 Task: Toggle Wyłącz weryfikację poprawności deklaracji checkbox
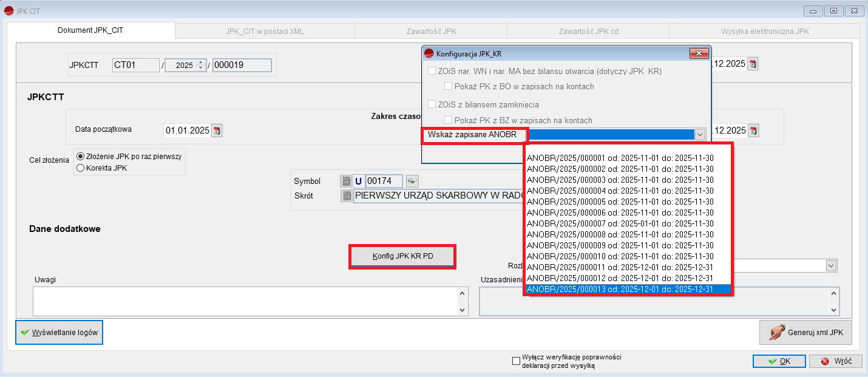point(517,361)
